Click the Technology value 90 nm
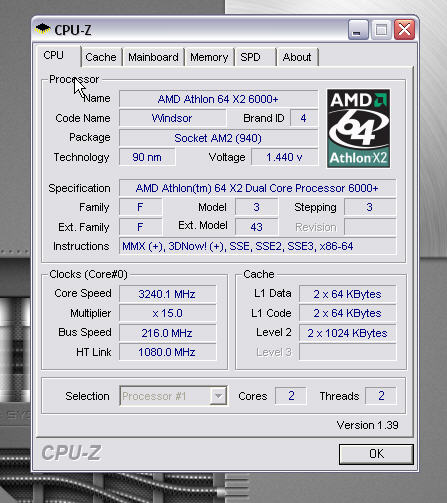Screen dimensions: 447x503 (147, 157)
